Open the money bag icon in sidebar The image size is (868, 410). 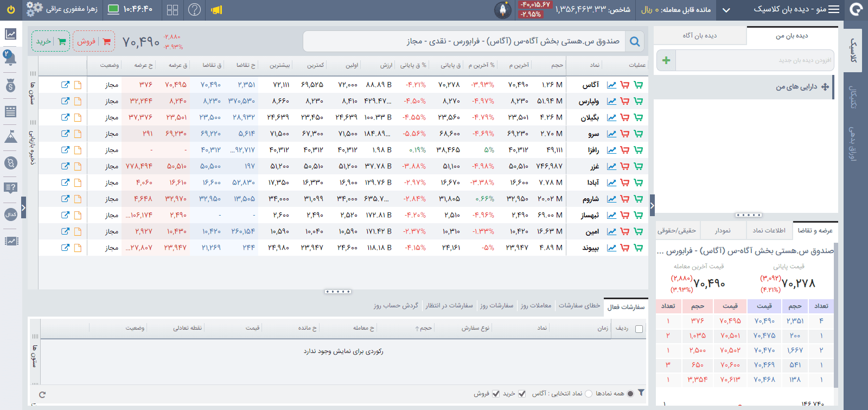[x=11, y=86]
